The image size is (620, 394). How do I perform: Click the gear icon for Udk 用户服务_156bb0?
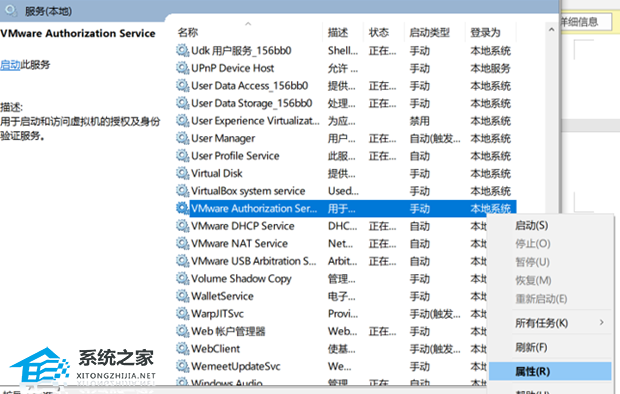(182, 51)
